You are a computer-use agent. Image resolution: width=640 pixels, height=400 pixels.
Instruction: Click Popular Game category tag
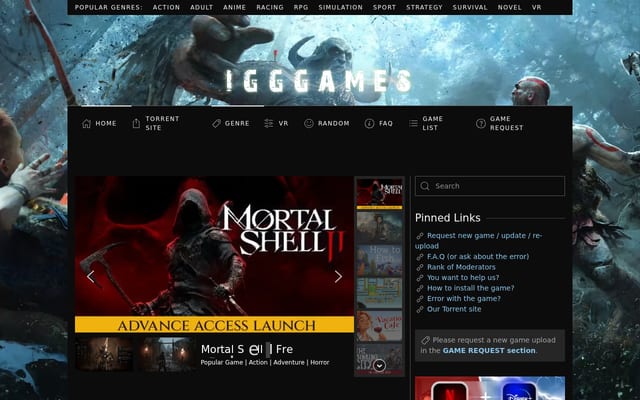tap(222, 362)
